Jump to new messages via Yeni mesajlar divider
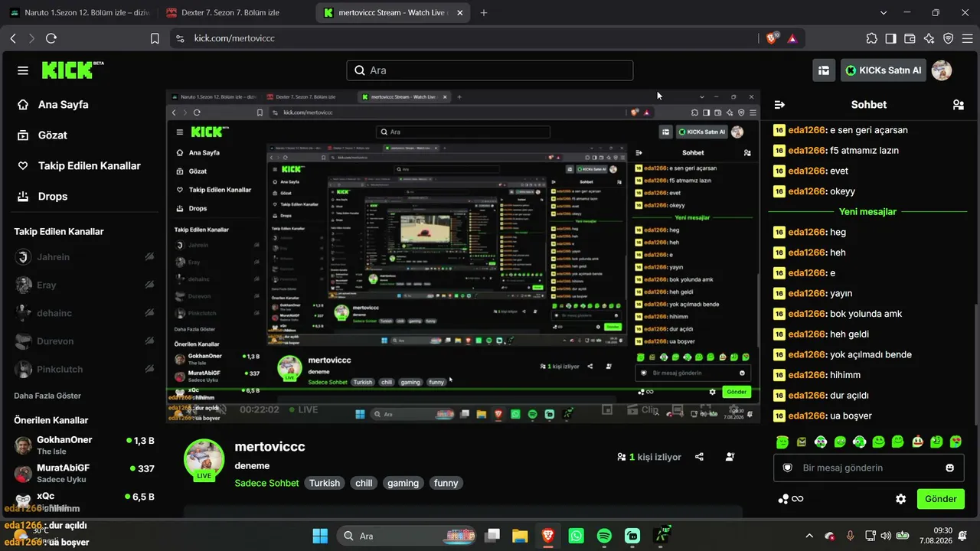 867,212
